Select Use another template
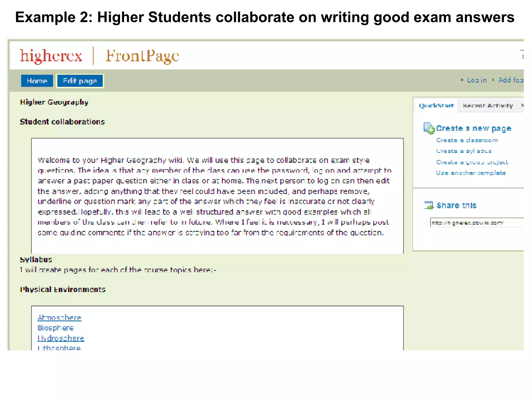 pos(471,173)
